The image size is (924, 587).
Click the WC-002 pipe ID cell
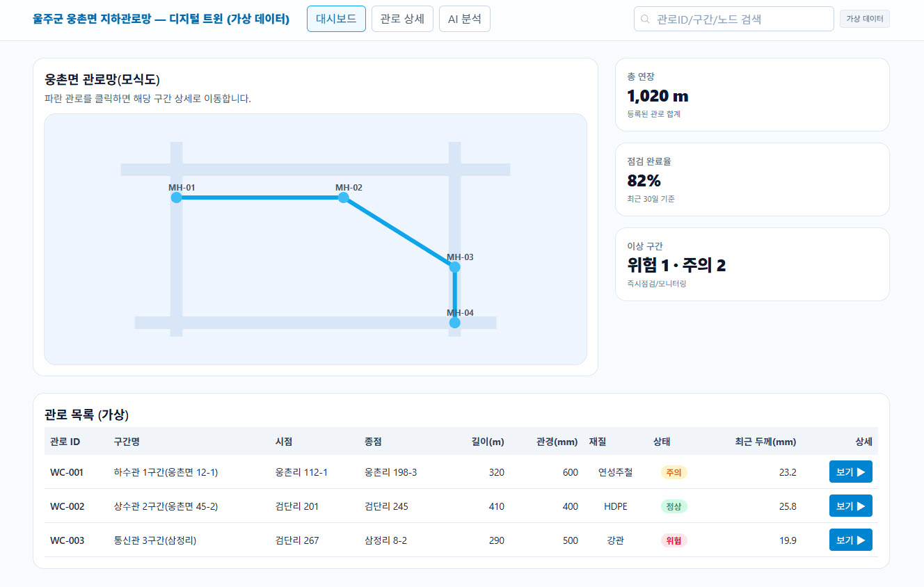point(67,506)
